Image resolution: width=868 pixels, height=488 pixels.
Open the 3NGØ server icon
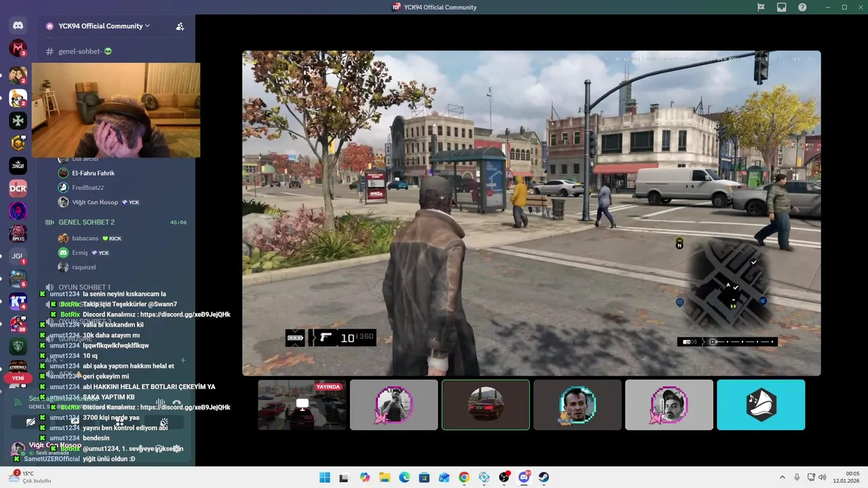pos(18,166)
